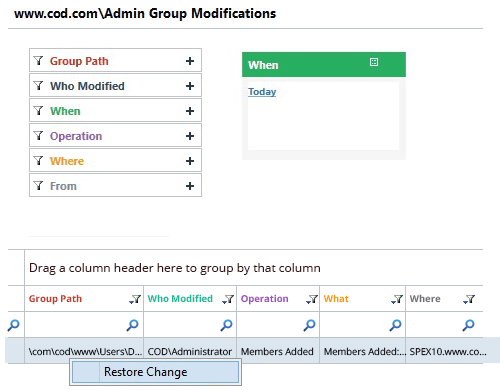500x390 pixels.
Task: Expand the When filter with plus sign
Action: (x=190, y=111)
